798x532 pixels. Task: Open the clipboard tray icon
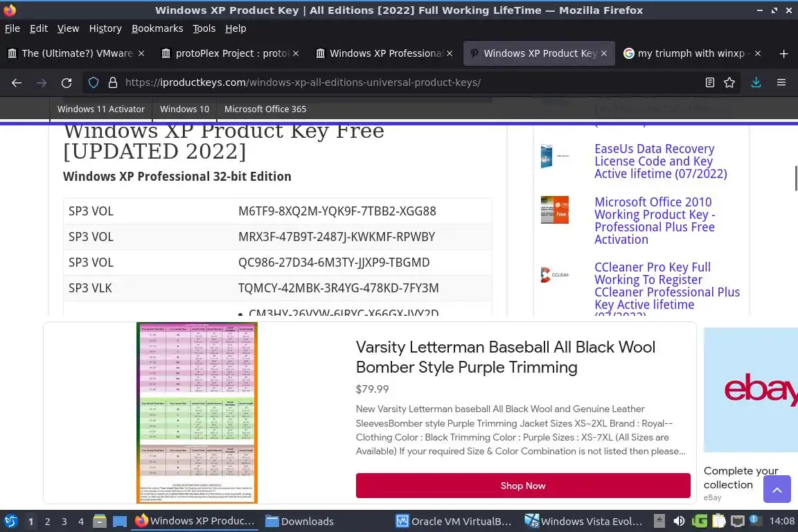(718, 522)
